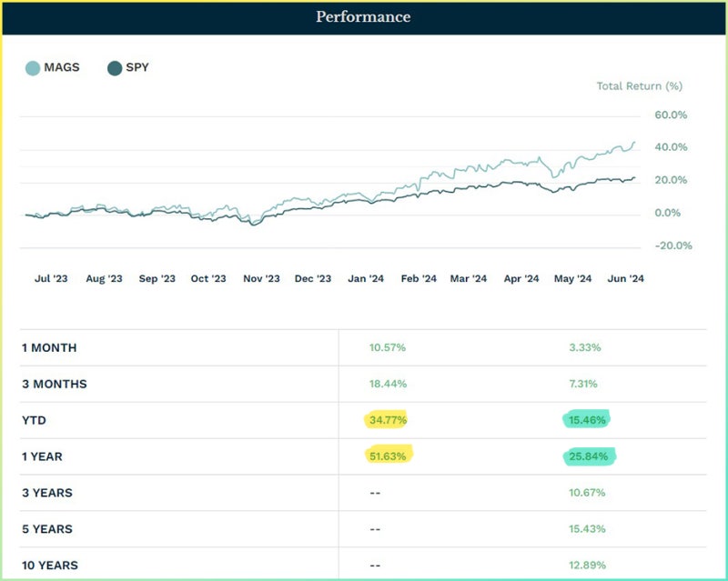728x581 pixels.
Task: Click the highlighted 25.84% SPY value
Action: coord(588,456)
